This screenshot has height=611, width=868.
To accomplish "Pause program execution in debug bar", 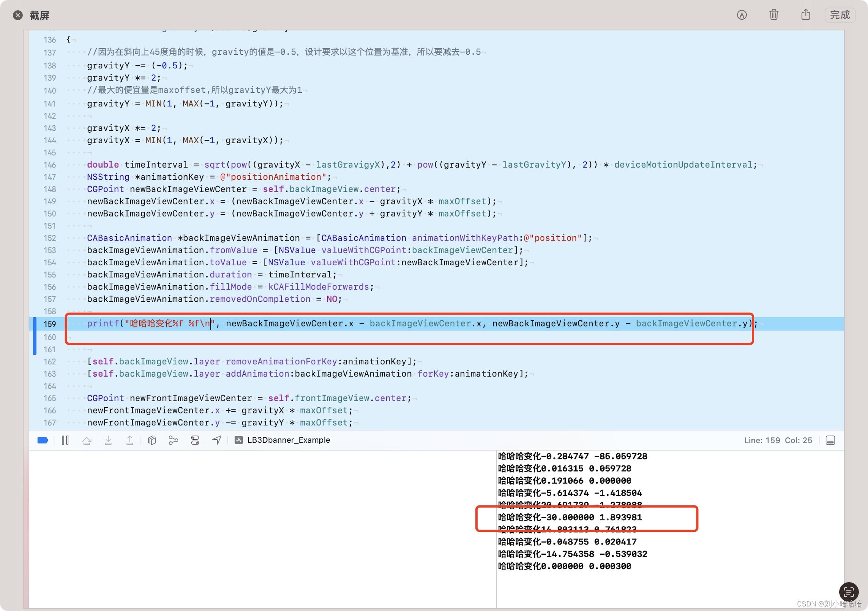I will (x=65, y=440).
